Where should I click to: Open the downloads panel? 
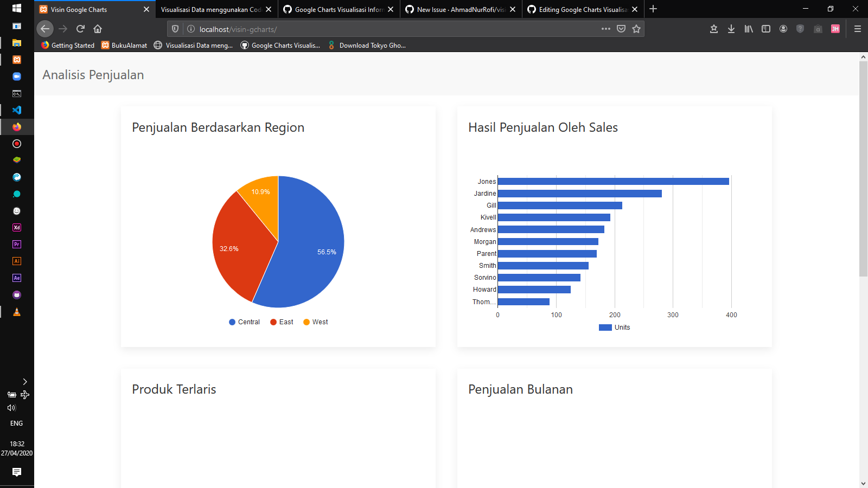coord(731,29)
